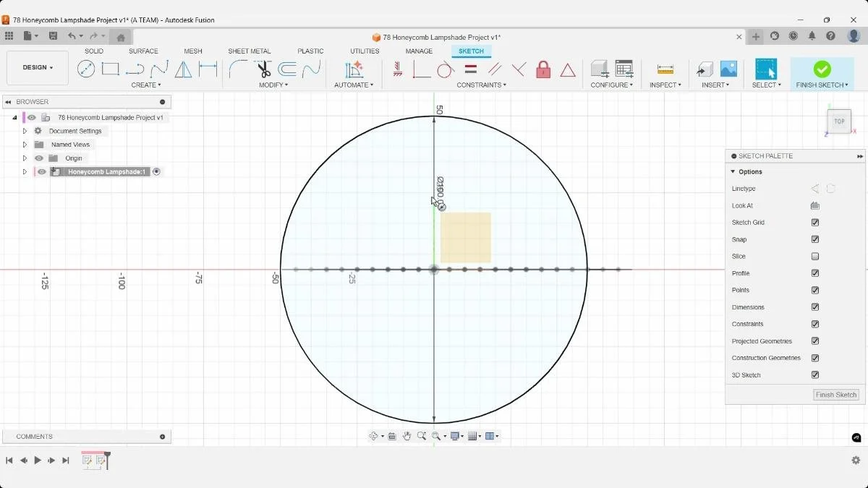This screenshot has width=868, height=488.
Task: Open the DESIGN workspace dropdown
Action: pyautogui.click(x=38, y=68)
